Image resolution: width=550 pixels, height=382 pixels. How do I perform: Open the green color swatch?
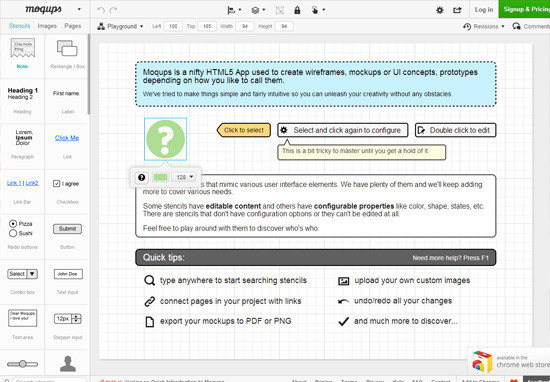coord(161,177)
